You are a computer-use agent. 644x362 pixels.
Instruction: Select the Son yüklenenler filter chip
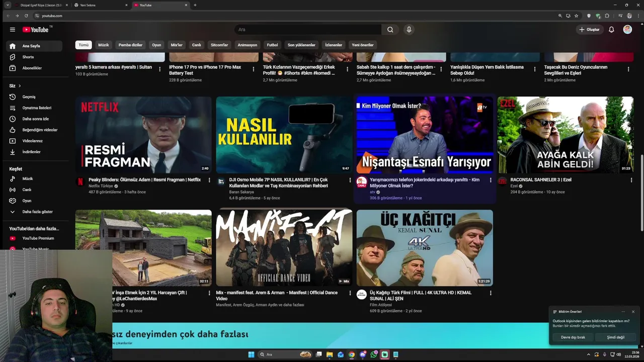pos(301,45)
